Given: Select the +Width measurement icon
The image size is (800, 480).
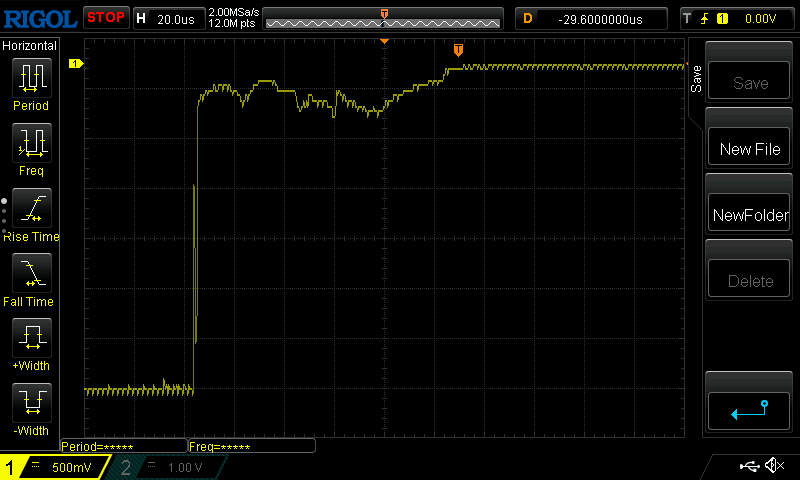Looking at the screenshot, I should pyautogui.click(x=30, y=343).
